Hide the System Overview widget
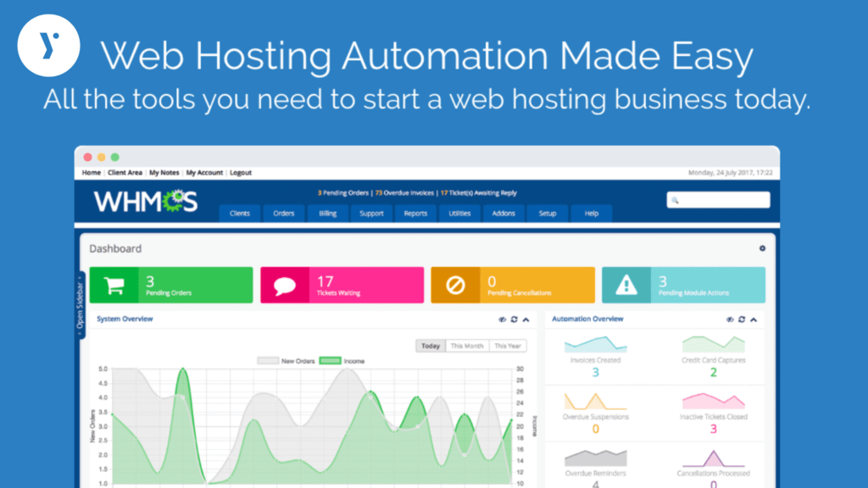Viewport: 868px width, 488px height. (500, 320)
